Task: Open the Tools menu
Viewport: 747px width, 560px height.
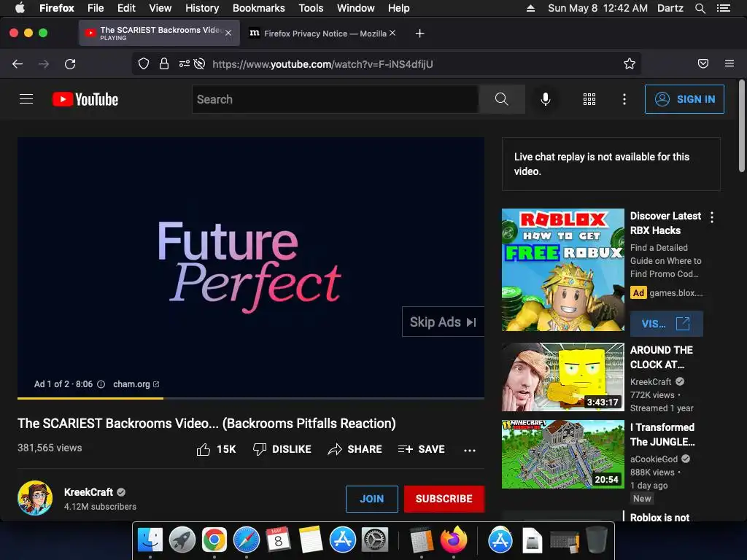Action: pyautogui.click(x=311, y=8)
